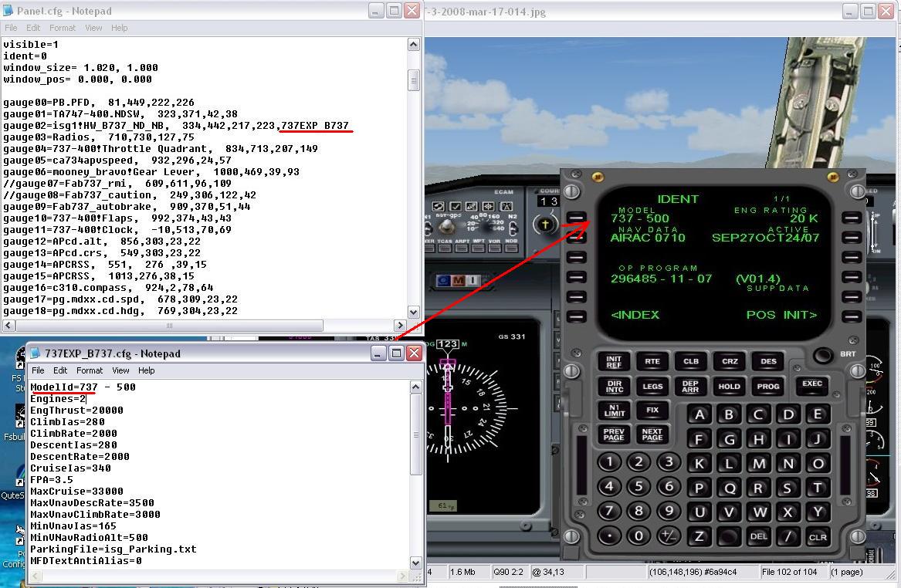
Task: Push the PROG key on the FMC
Action: pyautogui.click(x=767, y=387)
